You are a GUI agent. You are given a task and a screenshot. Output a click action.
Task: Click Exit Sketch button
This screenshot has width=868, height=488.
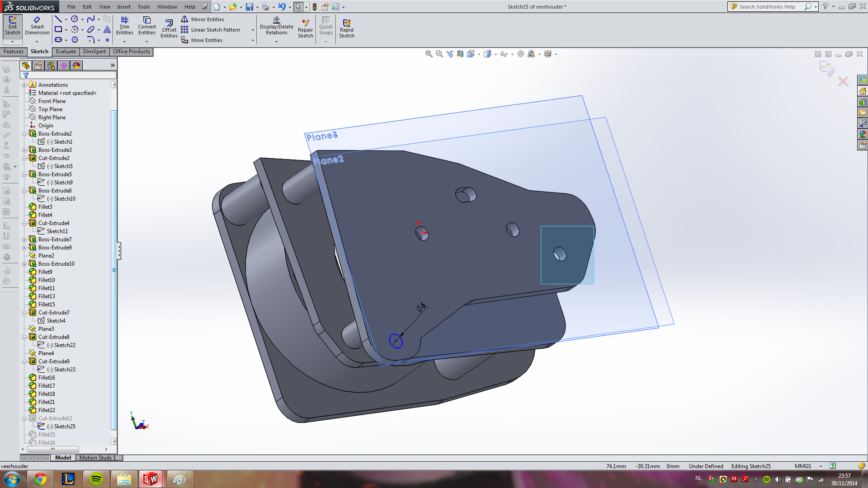coord(12,26)
